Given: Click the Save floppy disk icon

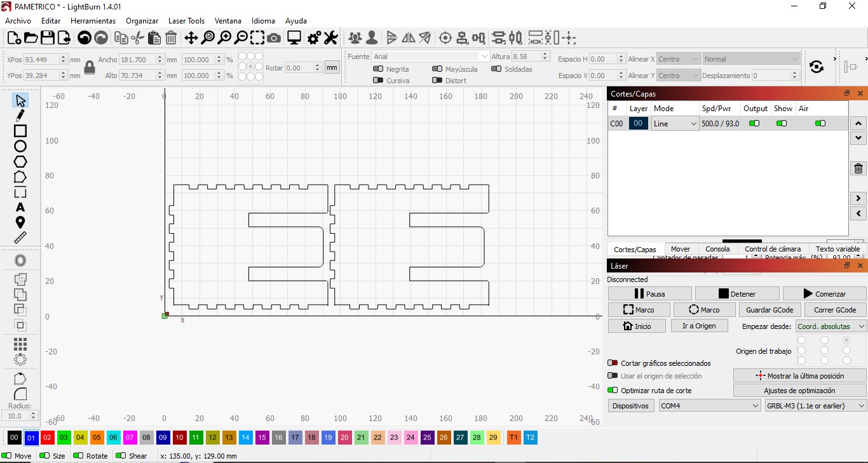Looking at the screenshot, I should pyautogui.click(x=47, y=38).
